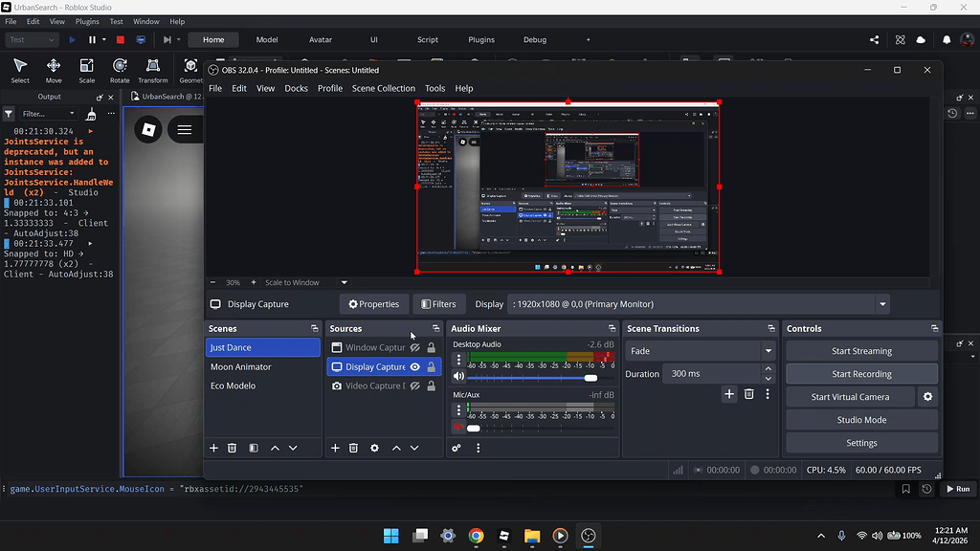The height and width of the screenshot is (551, 980).
Task: Open Roblox Studio Test mode dropdown
Action: point(32,39)
